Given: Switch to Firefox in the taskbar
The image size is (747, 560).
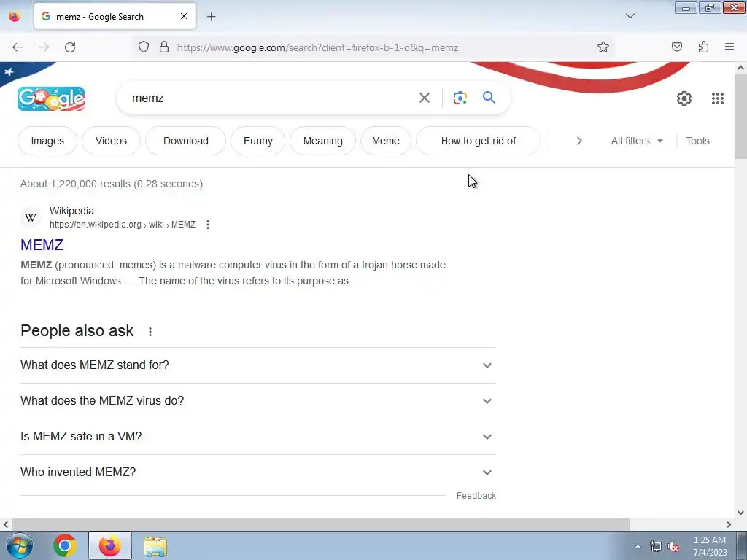Looking at the screenshot, I should click(x=109, y=545).
